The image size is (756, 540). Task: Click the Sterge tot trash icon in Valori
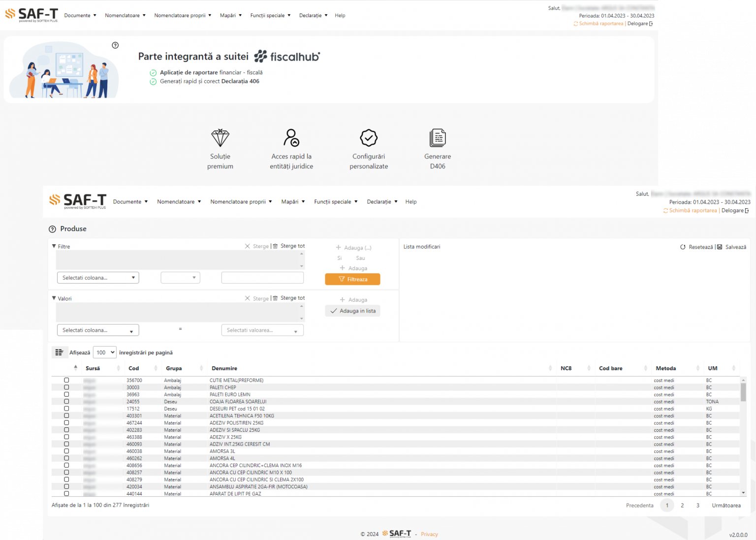pyautogui.click(x=276, y=298)
